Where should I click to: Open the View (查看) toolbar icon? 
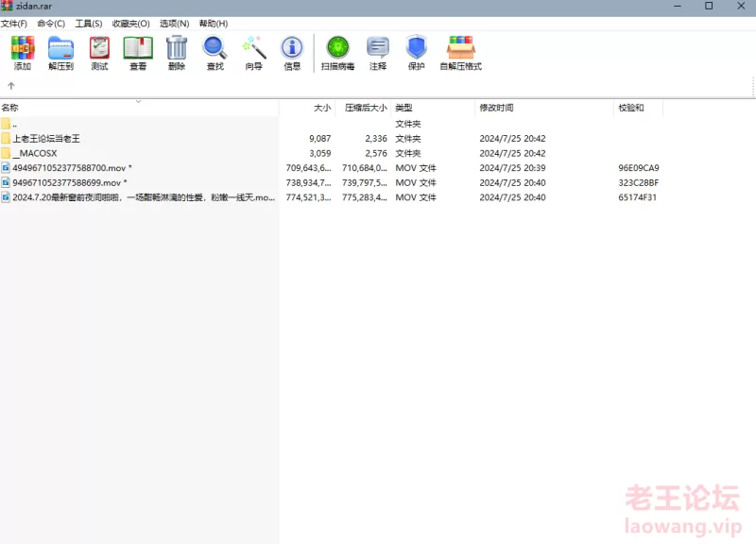(138, 53)
